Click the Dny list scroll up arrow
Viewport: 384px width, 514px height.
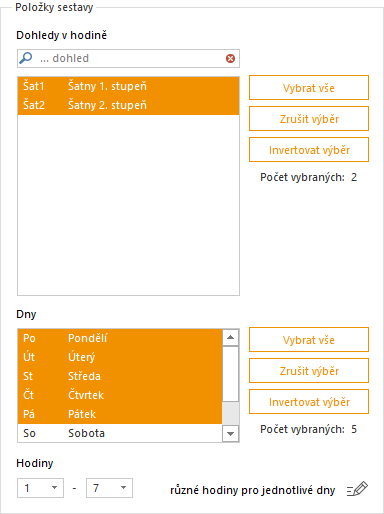(x=230, y=338)
